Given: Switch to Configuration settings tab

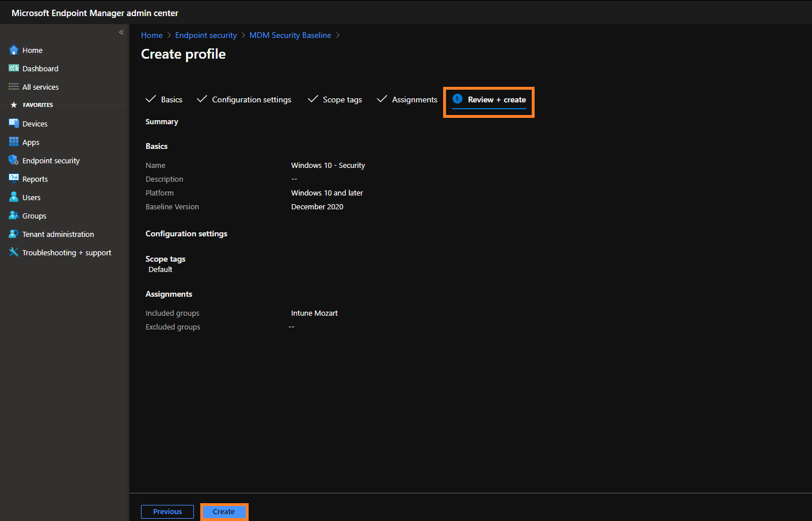Looking at the screenshot, I should coord(251,99).
